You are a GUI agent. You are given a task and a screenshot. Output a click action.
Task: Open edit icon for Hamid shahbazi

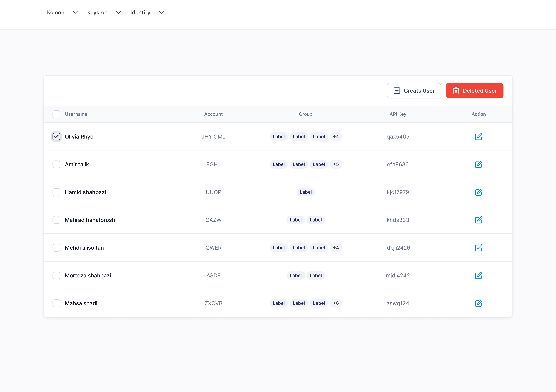point(478,192)
